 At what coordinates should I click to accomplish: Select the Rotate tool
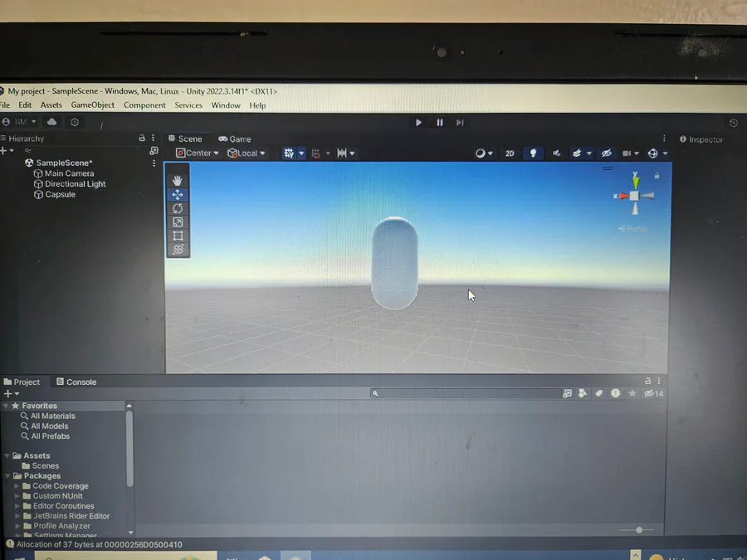[178, 208]
